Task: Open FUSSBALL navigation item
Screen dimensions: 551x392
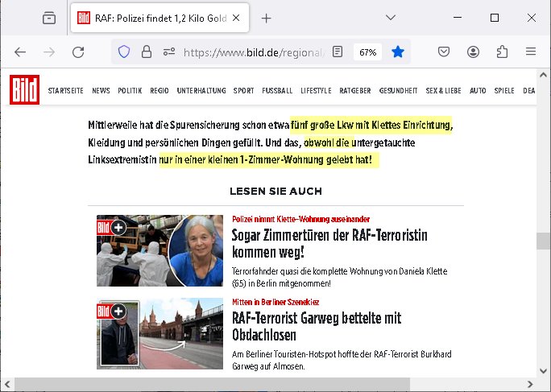Action: [x=277, y=91]
